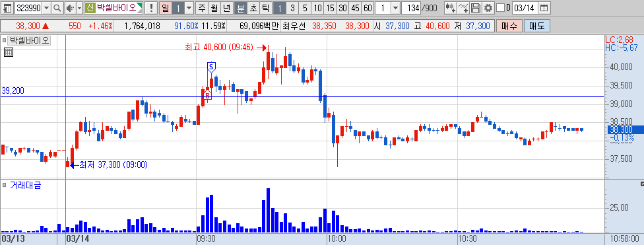Select the 분 minute period tab

(241, 8)
